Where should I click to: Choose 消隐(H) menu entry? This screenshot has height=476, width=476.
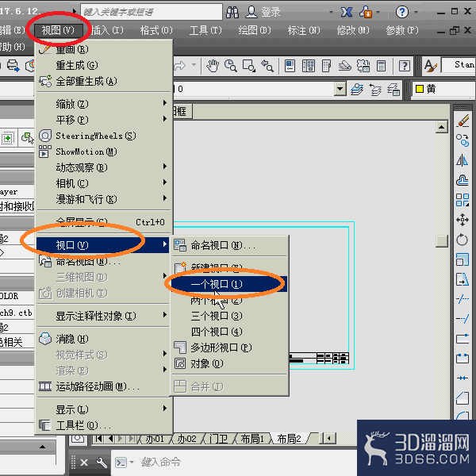click(103, 339)
